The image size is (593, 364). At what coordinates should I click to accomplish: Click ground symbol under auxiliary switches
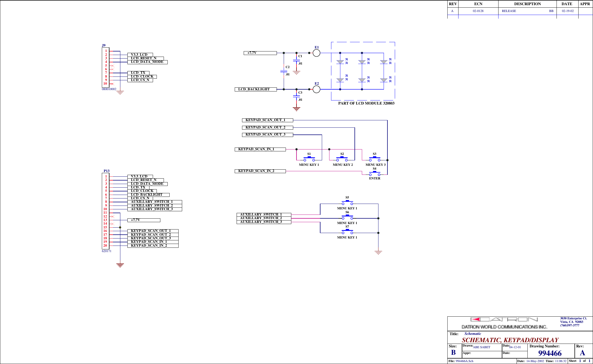[x=378, y=253]
